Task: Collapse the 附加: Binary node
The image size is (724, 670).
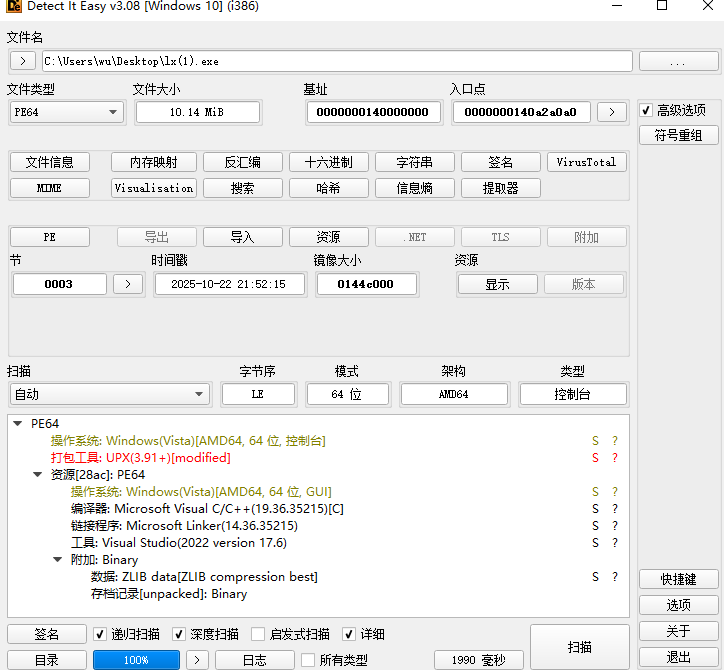Action: click(57, 560)
